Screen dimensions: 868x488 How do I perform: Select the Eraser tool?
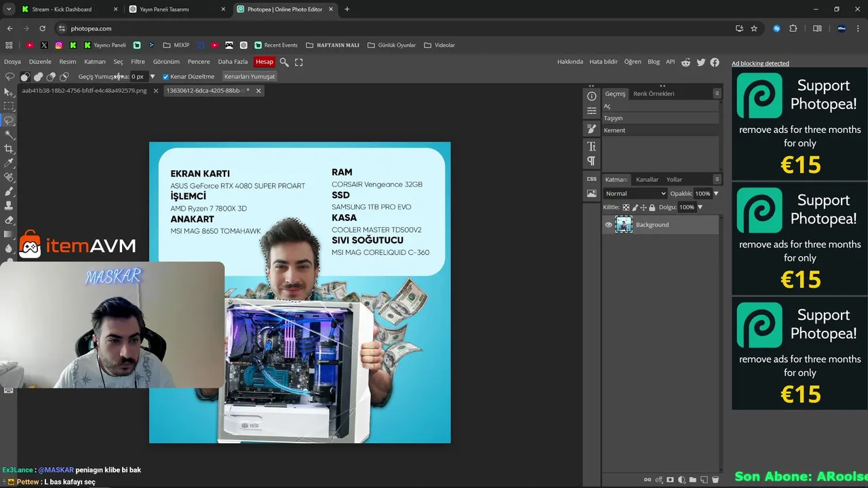point(9,220)
